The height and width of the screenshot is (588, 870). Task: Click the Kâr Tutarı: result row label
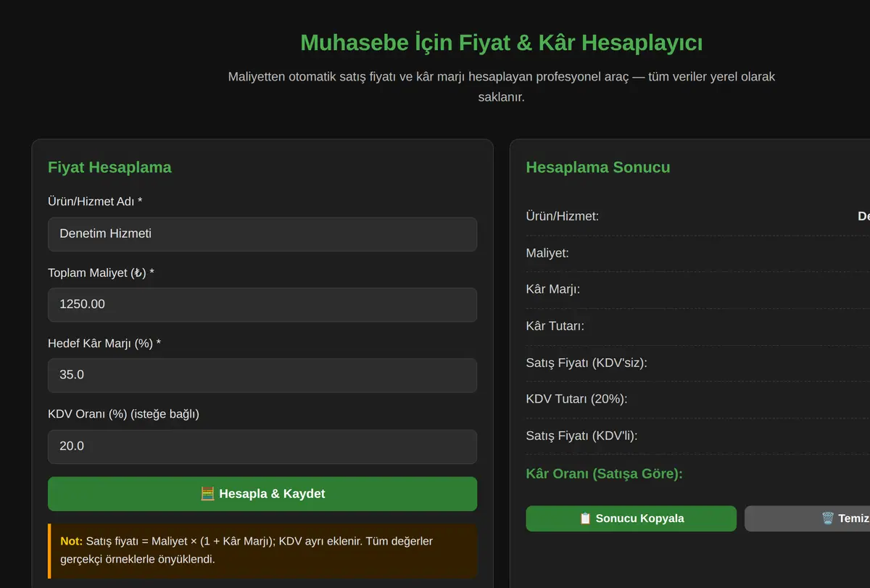(555, 326)
